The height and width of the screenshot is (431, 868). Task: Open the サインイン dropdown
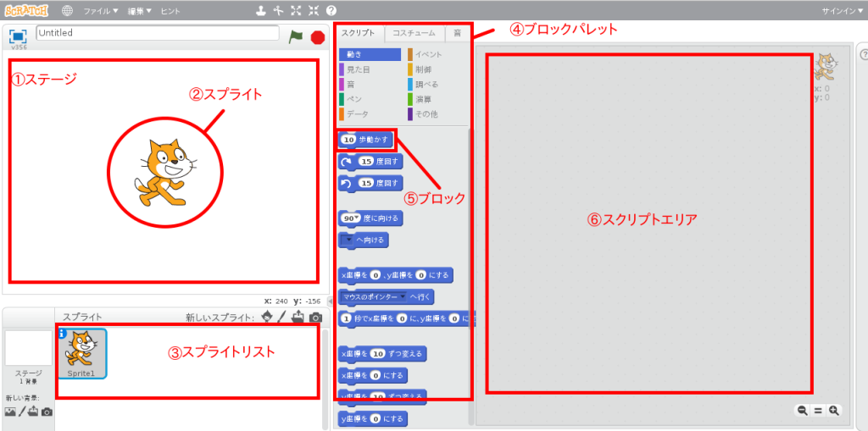(x=842, y=10)
